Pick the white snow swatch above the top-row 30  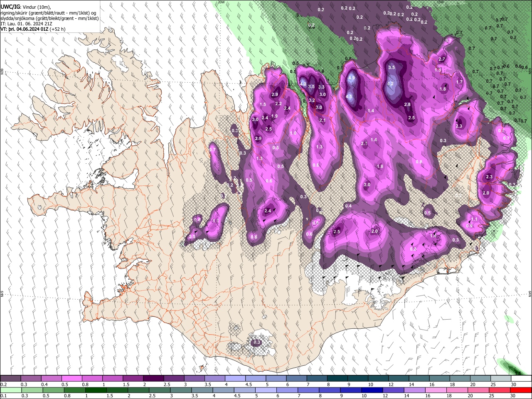click(x=521, y=379)
